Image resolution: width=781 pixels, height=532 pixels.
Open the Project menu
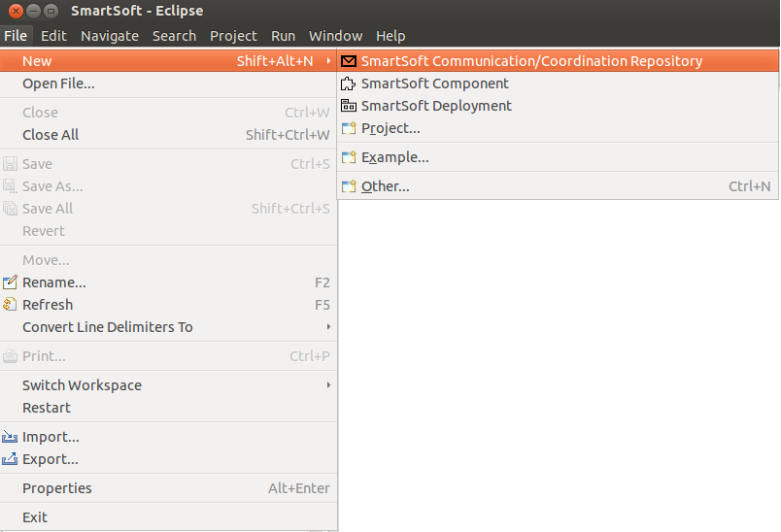click(233, 36)
